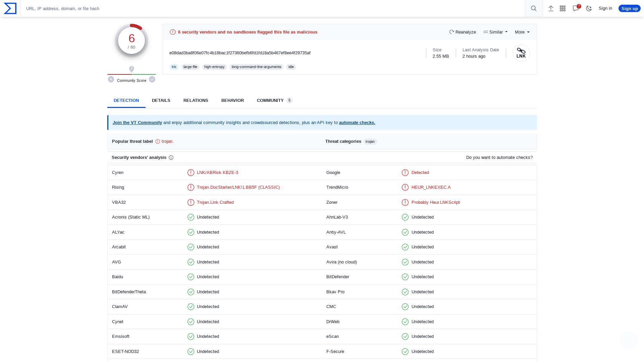Image resolution: width=644 pixels, height=362 pixels.
Task: Click the 2.55 MB size value
Action: (x=441, y=56)
